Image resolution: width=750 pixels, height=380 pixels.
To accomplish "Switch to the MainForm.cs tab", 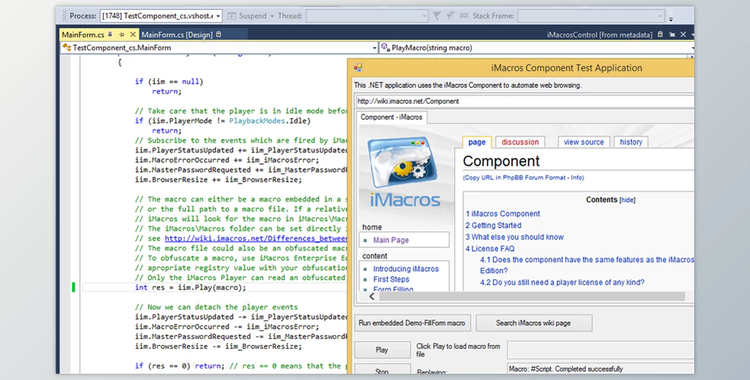I will pyautogui.click(x=83, y=34).
